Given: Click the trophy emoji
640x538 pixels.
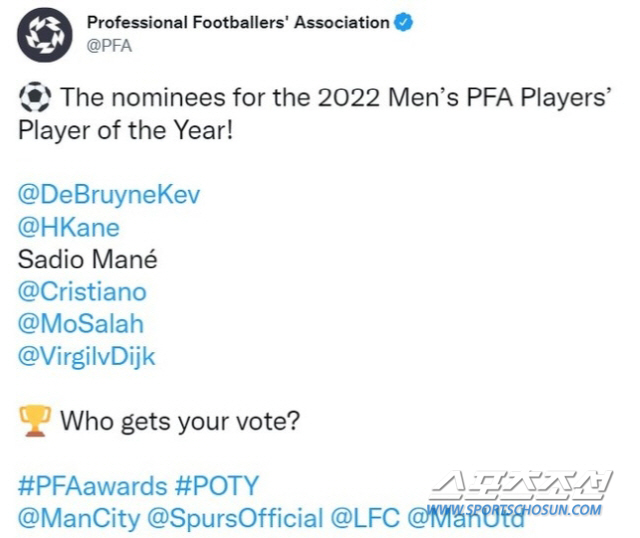Looking at the screenshot, I should (35, 420).
